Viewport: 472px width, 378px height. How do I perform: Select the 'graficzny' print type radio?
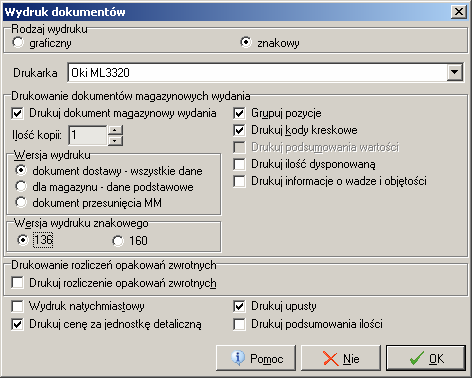(18, 43)
